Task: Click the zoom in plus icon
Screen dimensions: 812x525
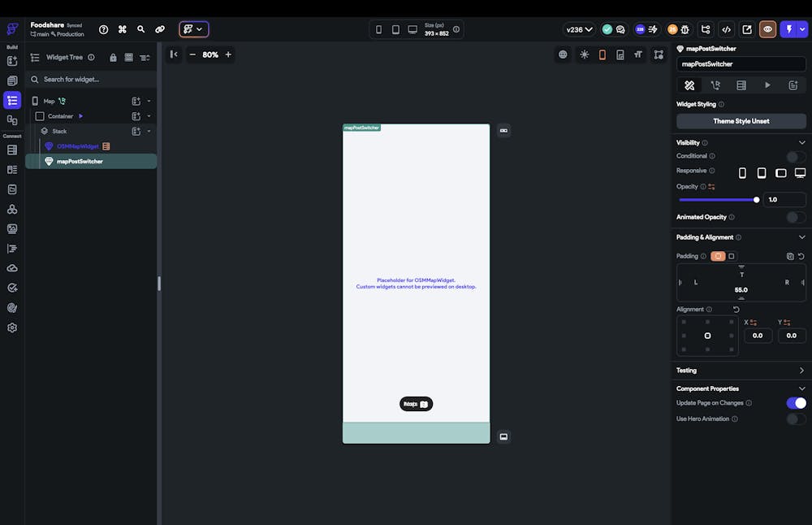Action: [x=228, y=54]
